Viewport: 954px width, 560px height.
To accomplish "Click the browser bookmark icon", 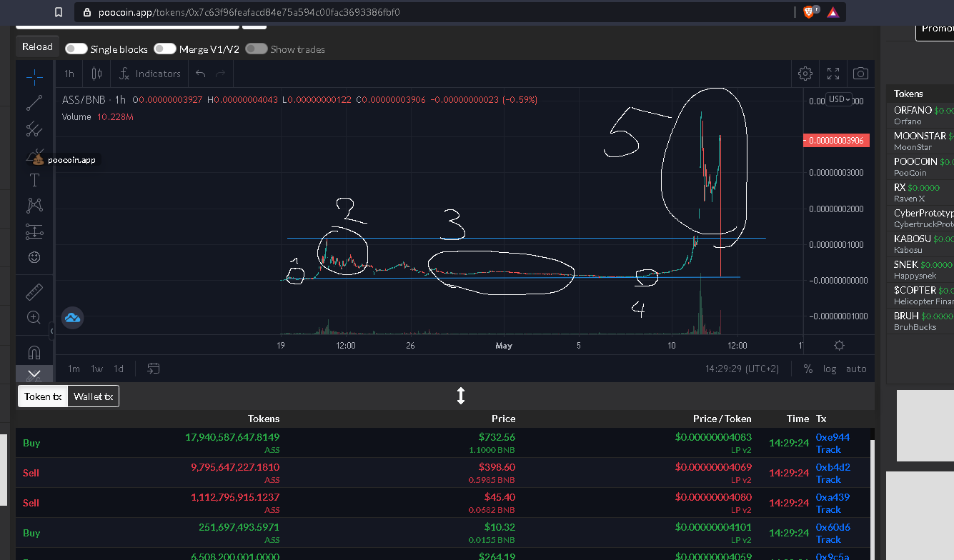I will (59, 12).
